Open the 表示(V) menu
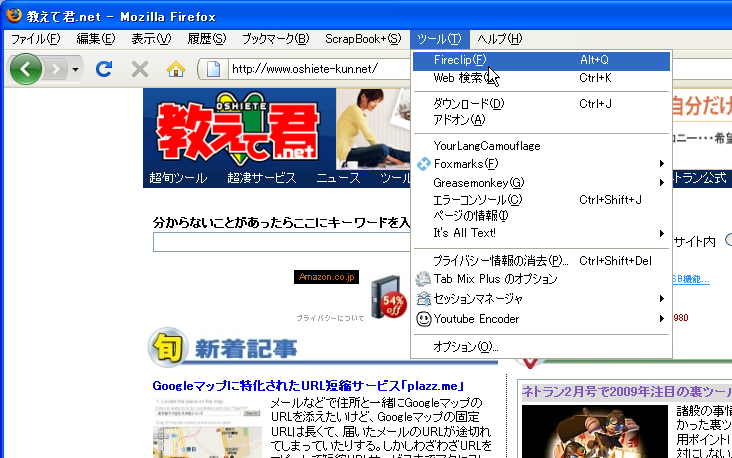The image size is (732, 458). (x=151, y=39)
